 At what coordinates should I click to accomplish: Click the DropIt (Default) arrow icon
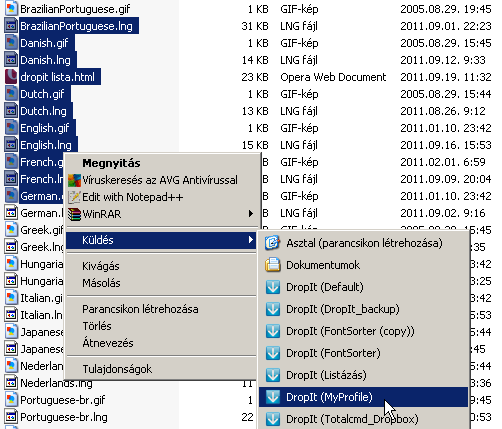click(x=273, y=287)
